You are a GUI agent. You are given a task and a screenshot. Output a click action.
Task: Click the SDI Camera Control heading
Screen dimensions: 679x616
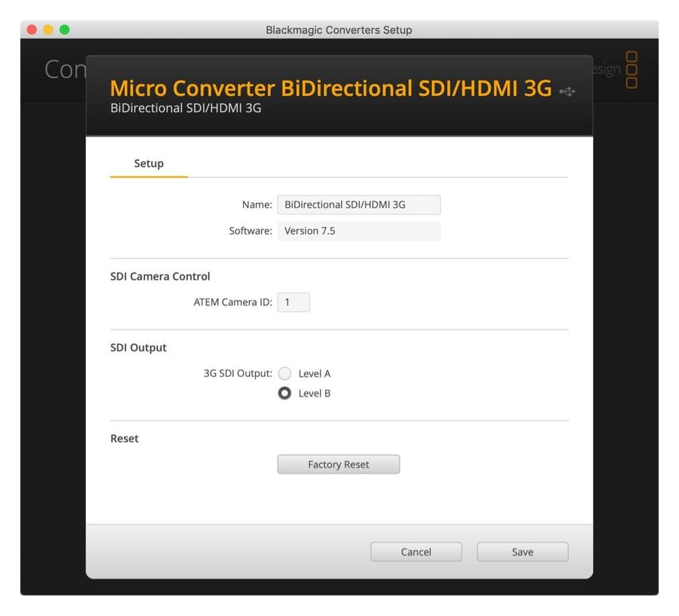coord(160,276)
